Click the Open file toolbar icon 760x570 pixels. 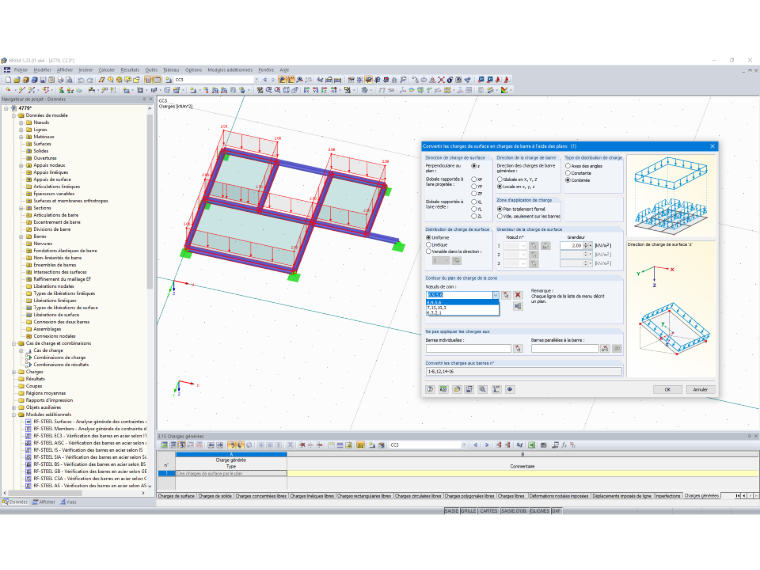pos(16,80)
